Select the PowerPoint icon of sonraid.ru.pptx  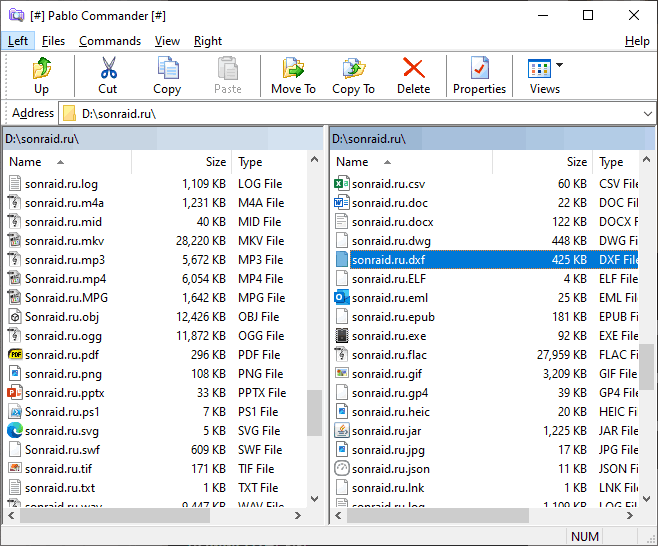point(15,393)
